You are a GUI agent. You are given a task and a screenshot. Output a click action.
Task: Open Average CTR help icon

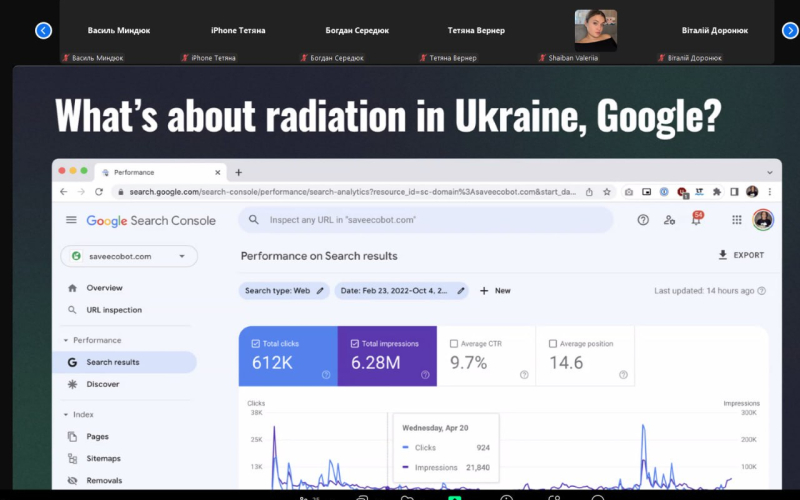click(524, 375)
